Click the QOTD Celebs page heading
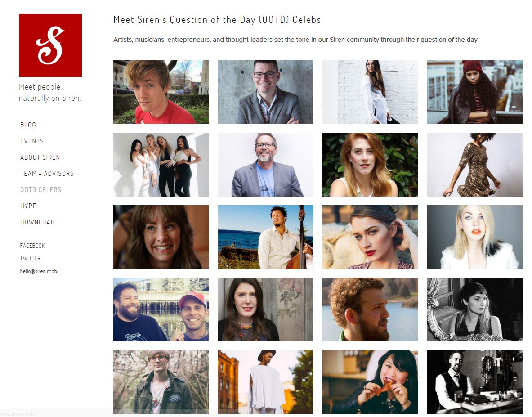The height and width of the screenshot is (417, 532). (217, 20)
